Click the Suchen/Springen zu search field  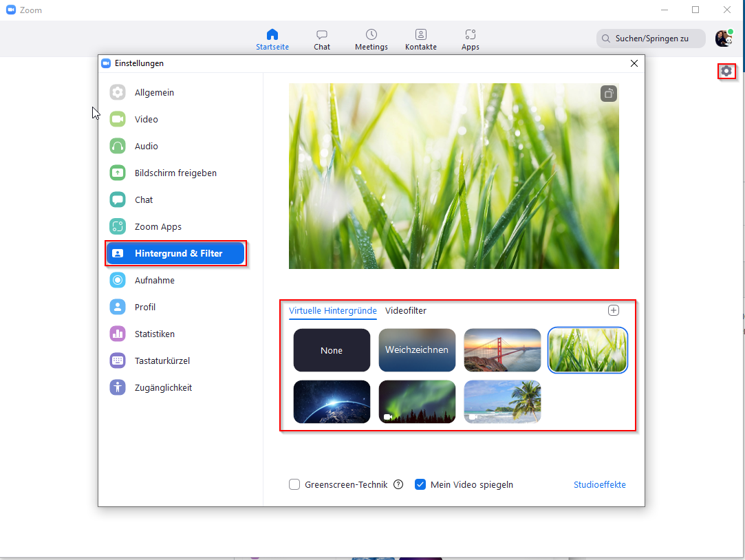651,39
